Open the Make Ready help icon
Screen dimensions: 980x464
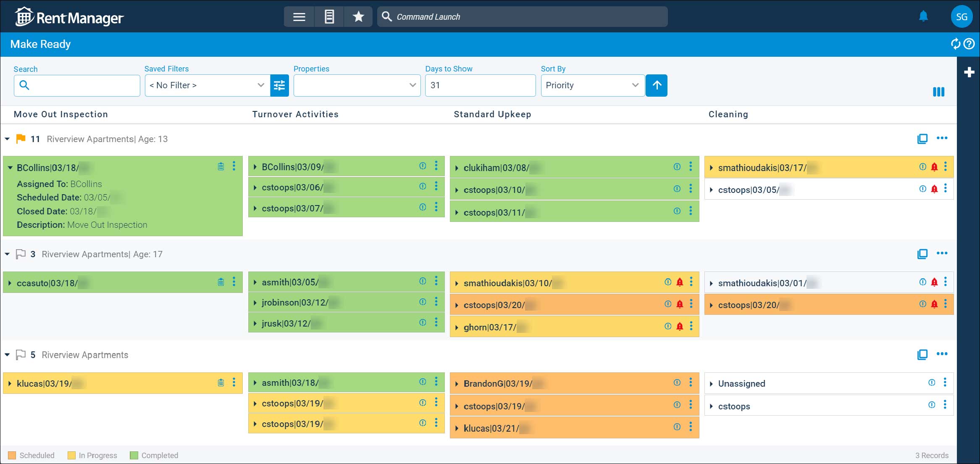tap(969, 43)
